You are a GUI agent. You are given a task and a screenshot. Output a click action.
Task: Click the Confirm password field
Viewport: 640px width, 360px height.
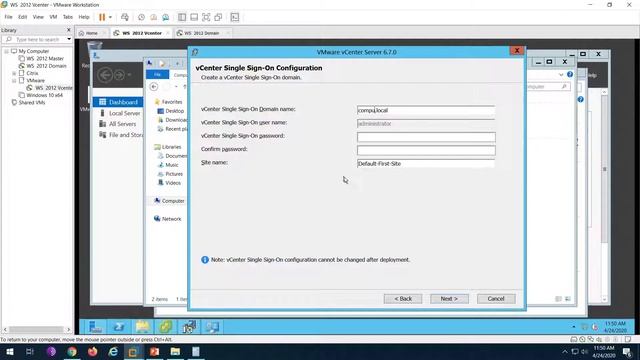coord(426,151)
